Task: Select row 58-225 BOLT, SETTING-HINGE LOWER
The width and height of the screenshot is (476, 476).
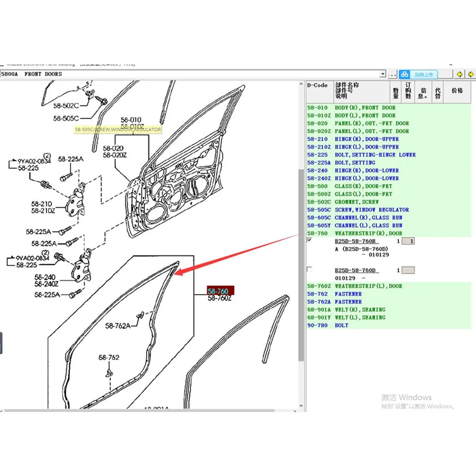Action: click(x=389, y=155)
